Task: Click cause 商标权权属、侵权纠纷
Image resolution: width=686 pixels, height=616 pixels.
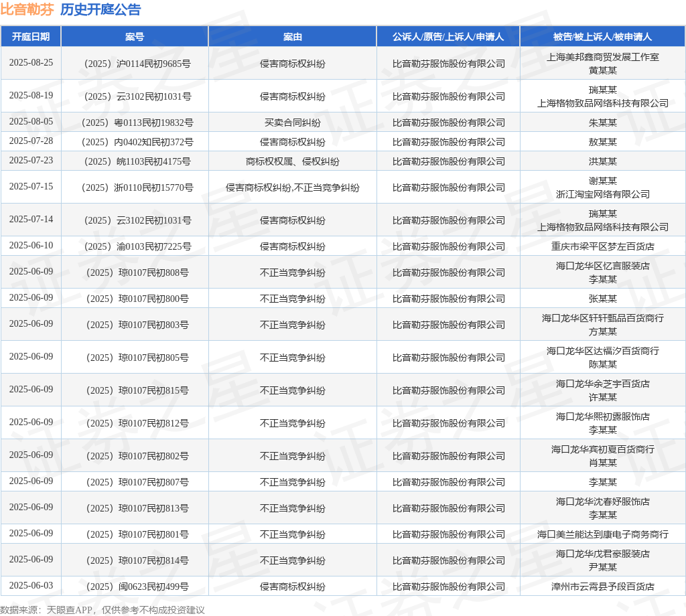Action: pyautogui.click(x=292, y=162)
